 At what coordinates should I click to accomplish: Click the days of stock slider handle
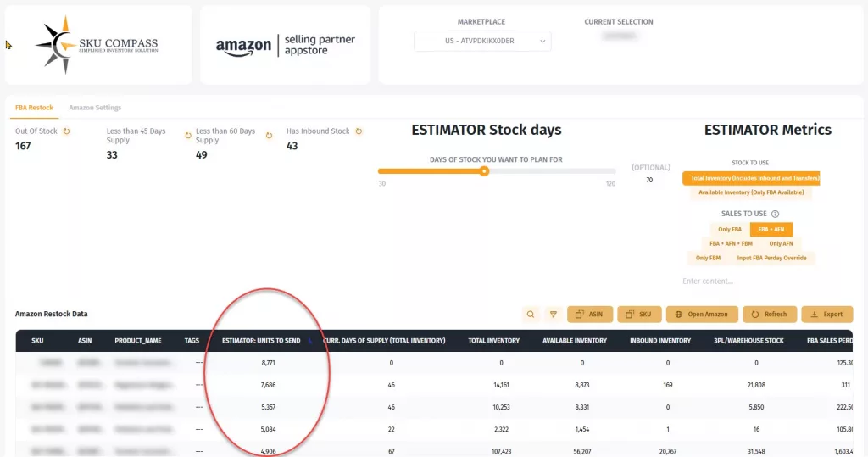click(484, 170)
